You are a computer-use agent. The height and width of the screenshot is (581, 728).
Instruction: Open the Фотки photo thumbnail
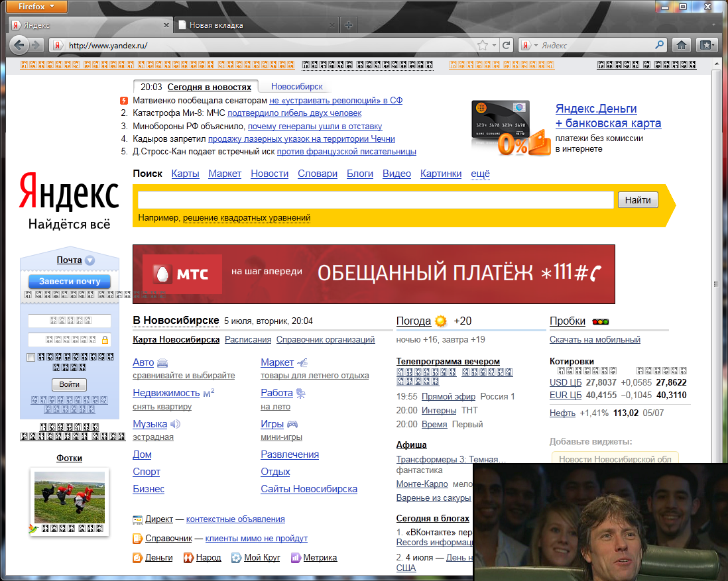[70, 497]
